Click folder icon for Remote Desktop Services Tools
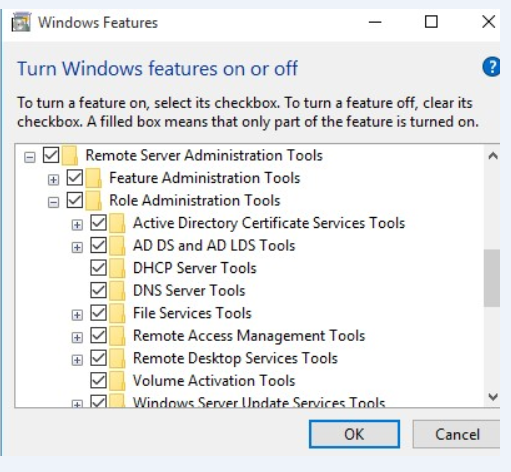 pos(117,358)
